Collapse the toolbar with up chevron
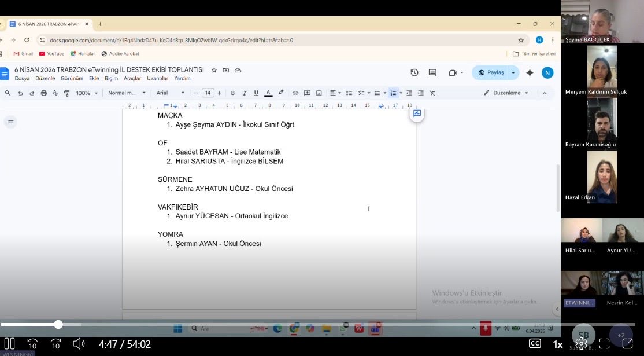The height and width of the screenshot is (356, 644). pyautogui.click(x=544, y=93)
